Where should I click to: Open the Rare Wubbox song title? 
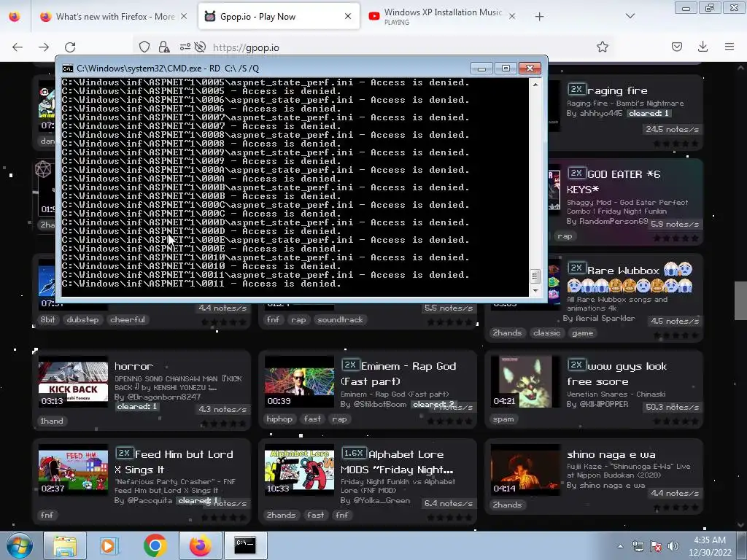[623, 271]
